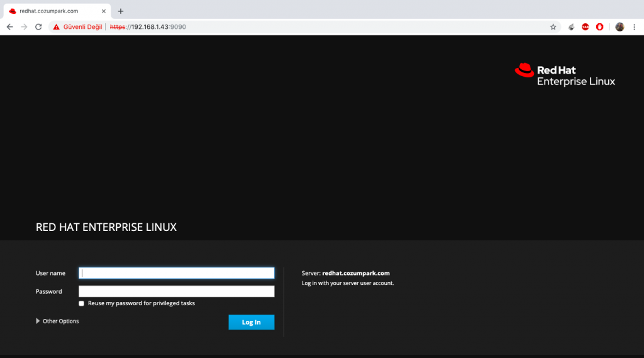Click the 'Güvenli Değil' security label

[x=82, y=26]
